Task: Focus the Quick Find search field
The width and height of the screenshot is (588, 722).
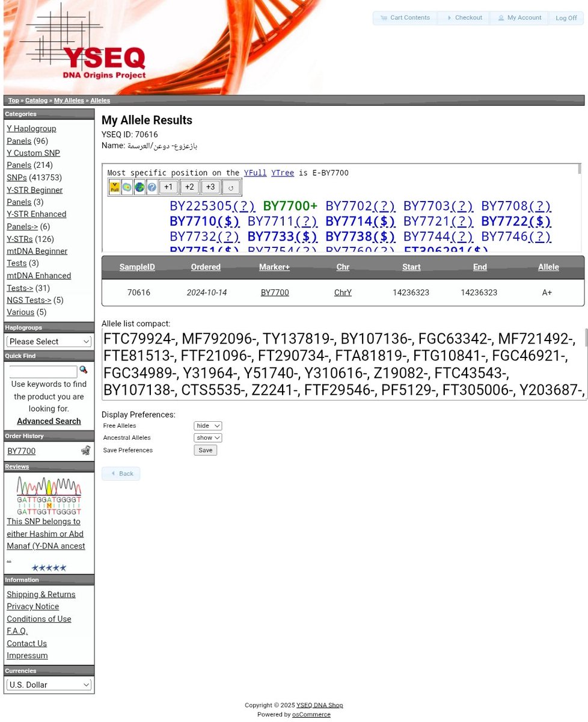Action: point(43,372)
